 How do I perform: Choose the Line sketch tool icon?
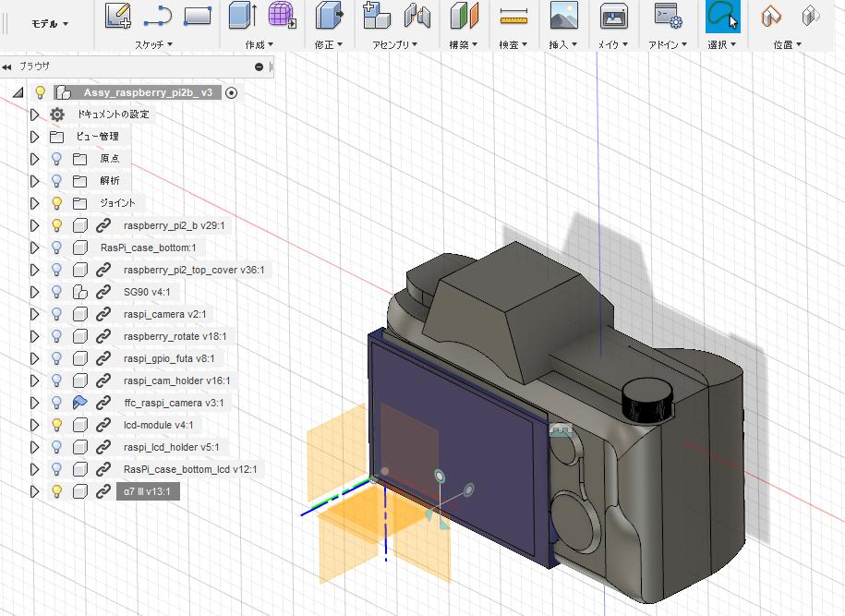coord(157,17)
